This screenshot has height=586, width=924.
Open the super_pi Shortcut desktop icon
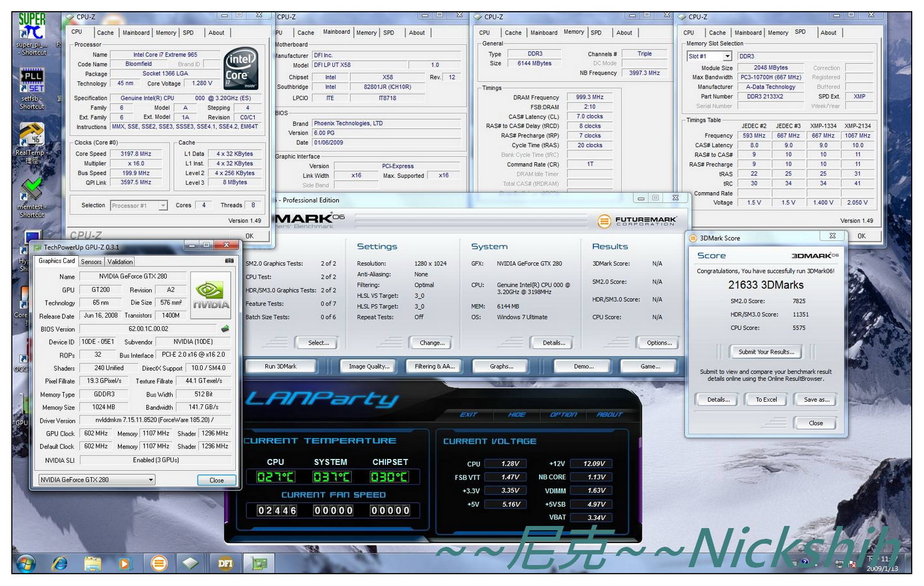pos(31,33)
